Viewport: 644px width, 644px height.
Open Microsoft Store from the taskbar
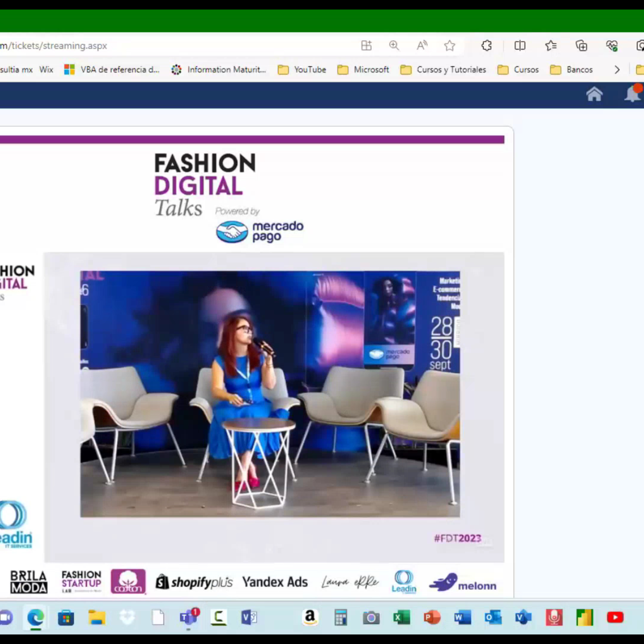pos(66,618)
